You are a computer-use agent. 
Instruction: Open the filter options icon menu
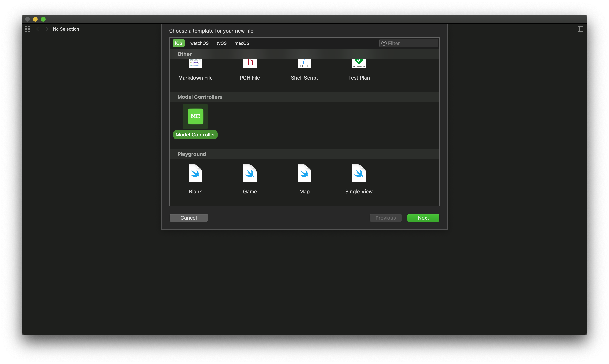coord(384,43)
